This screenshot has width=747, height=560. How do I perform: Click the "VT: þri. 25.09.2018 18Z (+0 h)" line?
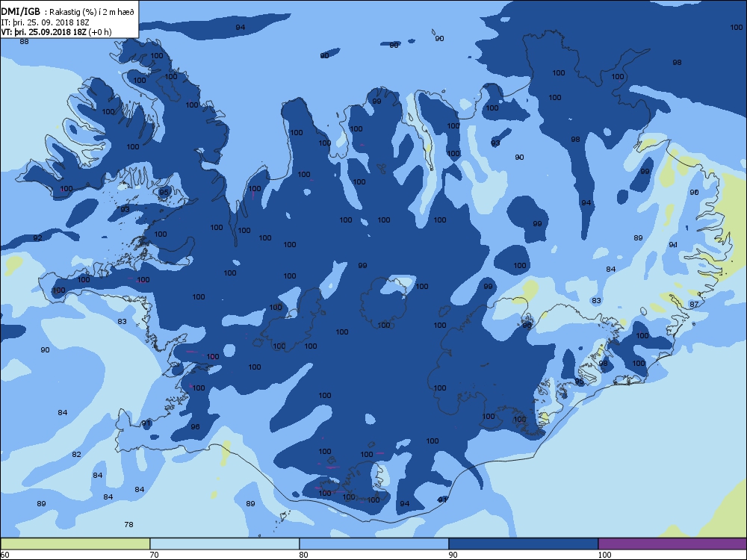coord(57,32)
